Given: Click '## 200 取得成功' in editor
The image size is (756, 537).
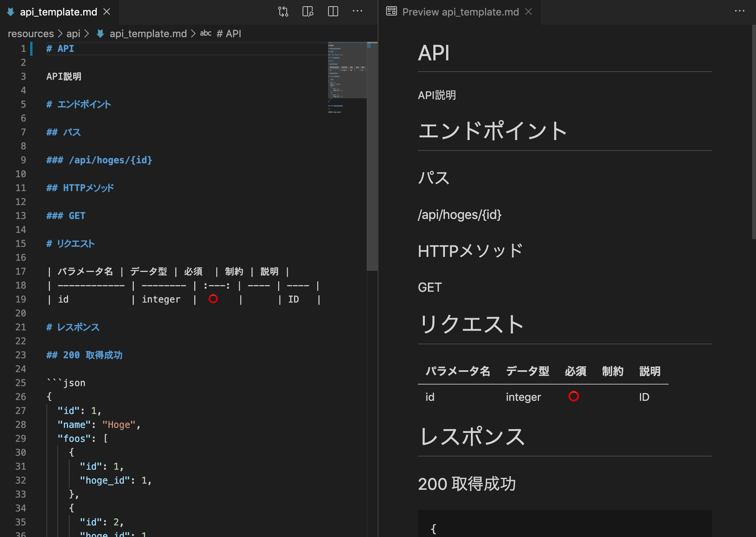Looking at the screenshot, I should [x=84, y=355].
